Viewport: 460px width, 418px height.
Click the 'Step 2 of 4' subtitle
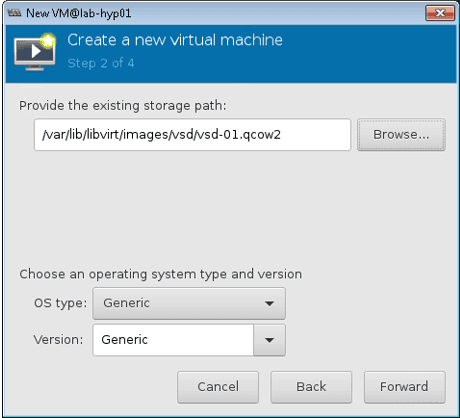point(101,63)
